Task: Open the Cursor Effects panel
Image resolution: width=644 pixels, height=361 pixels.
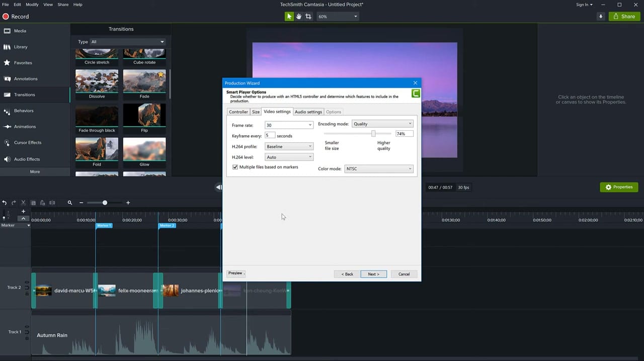Action: click(x=28, y=142)
